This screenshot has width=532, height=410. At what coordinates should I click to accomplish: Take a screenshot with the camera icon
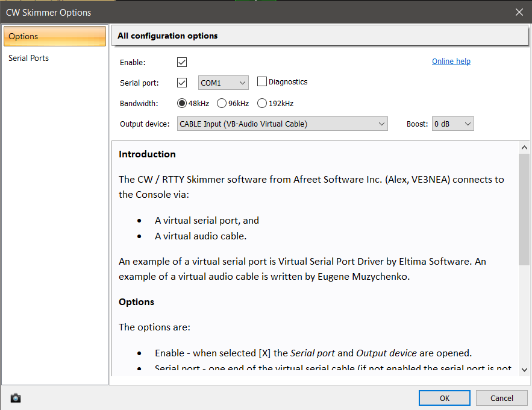tap(15, 398)
